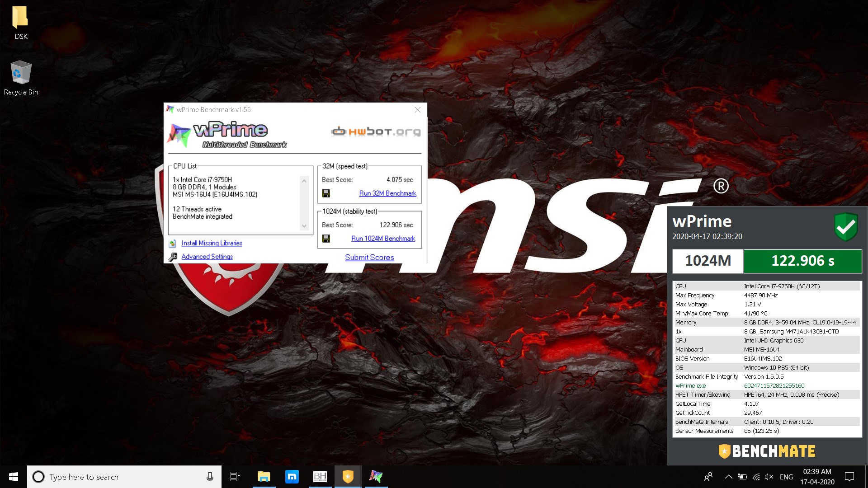Select the Recycle Bin desktop icon

[x=21, y=78]
